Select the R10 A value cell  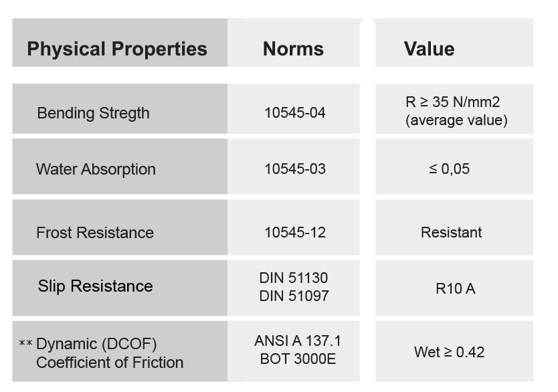(x=454, y=288)
